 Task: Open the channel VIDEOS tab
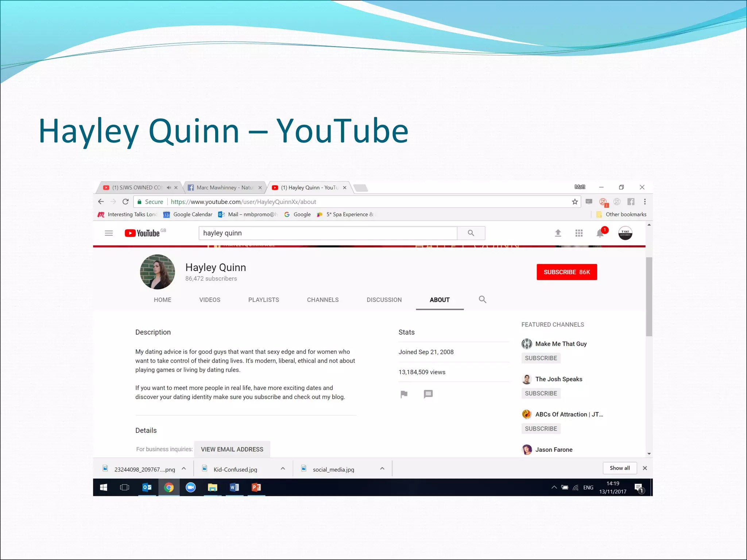(210, 300)
